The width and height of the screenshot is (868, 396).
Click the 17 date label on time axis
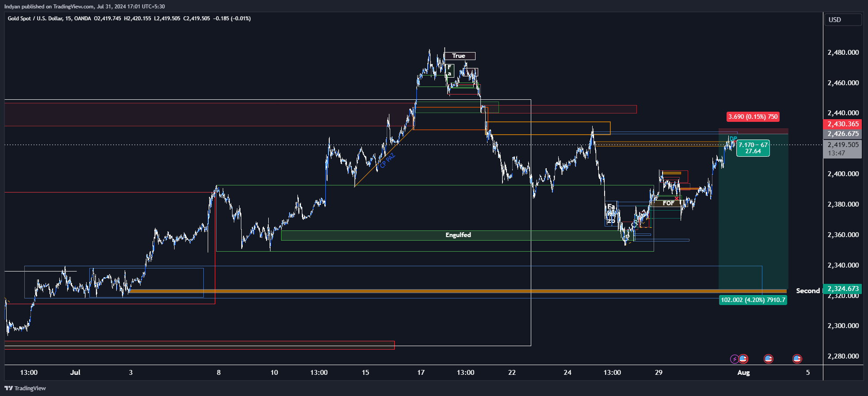[x=421, y=373]
